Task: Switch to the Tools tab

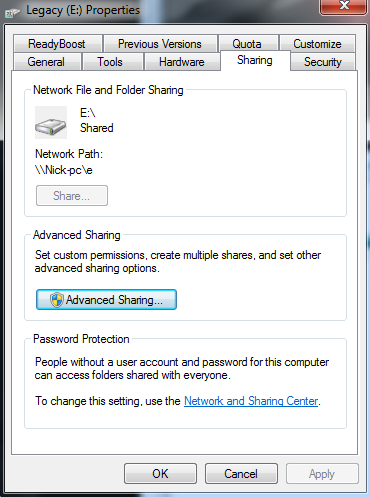Action: coord(110,62)
